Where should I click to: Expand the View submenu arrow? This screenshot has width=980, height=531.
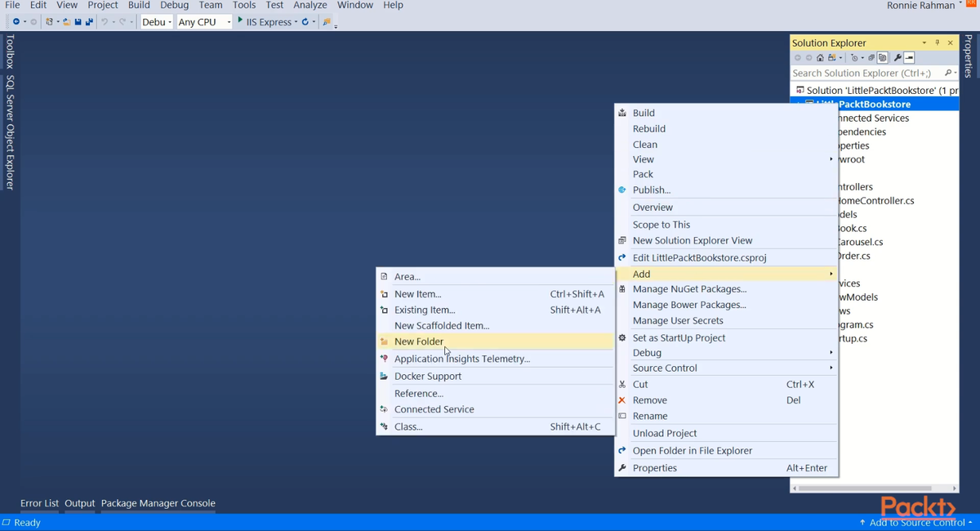coord(831,159)
